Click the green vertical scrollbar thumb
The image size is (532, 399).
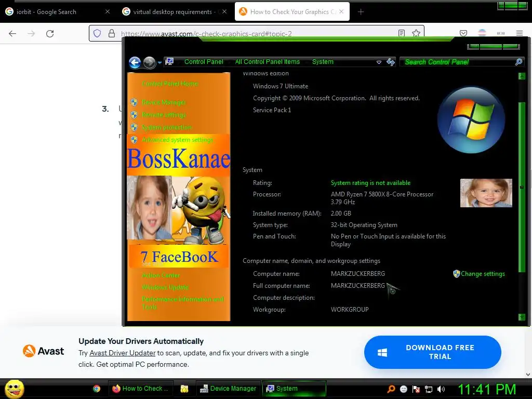522,187
